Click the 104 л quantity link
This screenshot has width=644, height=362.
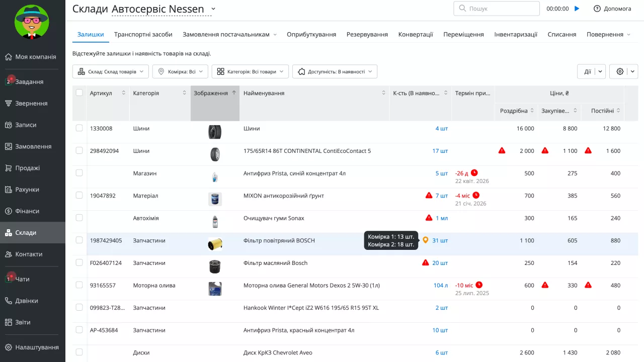(x=441, y=285)
